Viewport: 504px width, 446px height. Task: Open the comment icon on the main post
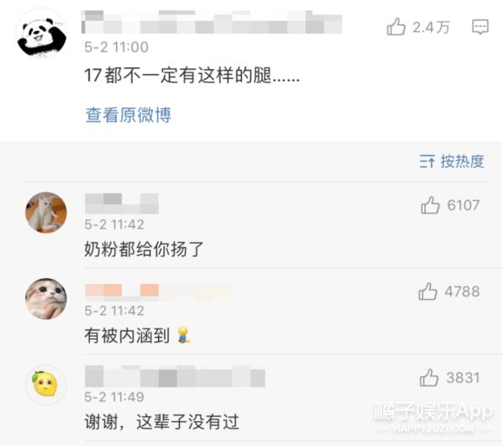(x=480, y=27)
